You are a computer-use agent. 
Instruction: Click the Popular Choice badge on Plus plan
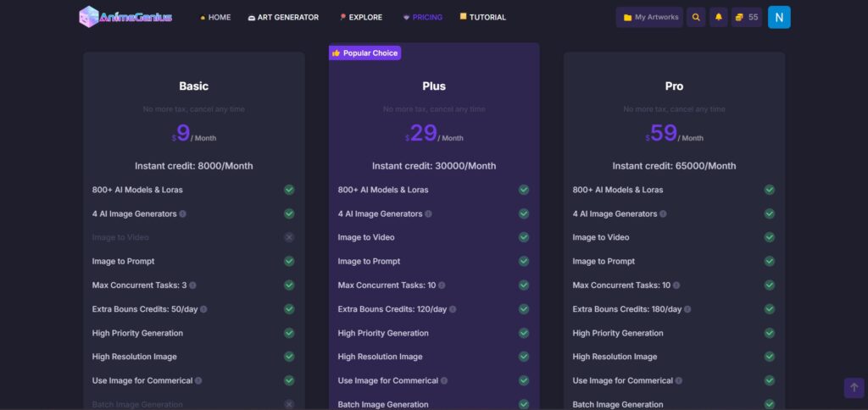(x=364, y=53)
